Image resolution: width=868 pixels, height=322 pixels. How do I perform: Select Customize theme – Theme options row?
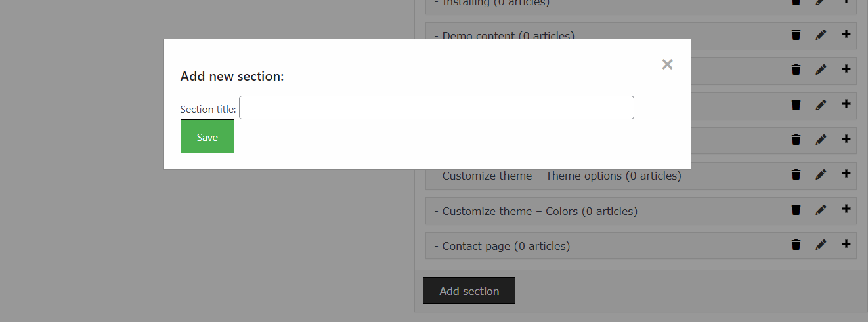561,176
